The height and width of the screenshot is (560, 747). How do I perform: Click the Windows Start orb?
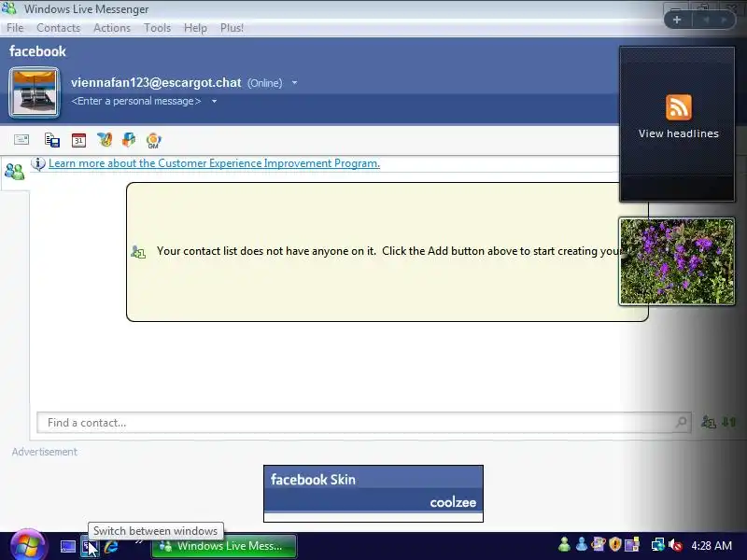tap(28, 545)
